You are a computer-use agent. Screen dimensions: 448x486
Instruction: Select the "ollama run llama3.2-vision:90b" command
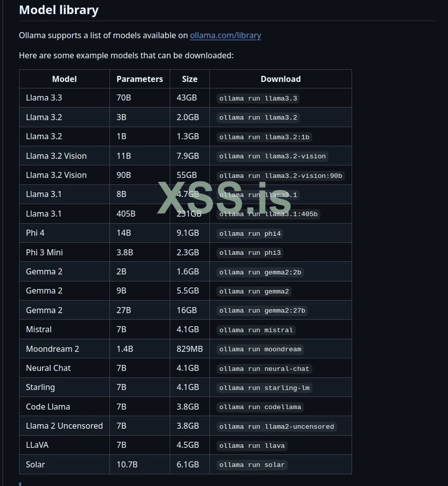pyautogui.click(x=281, y=176)
